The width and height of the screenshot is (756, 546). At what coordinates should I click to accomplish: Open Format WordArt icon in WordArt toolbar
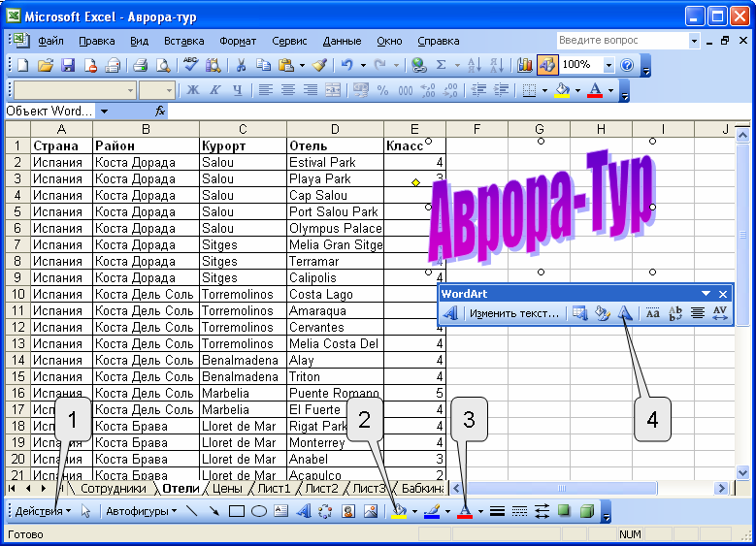point(602,313)
